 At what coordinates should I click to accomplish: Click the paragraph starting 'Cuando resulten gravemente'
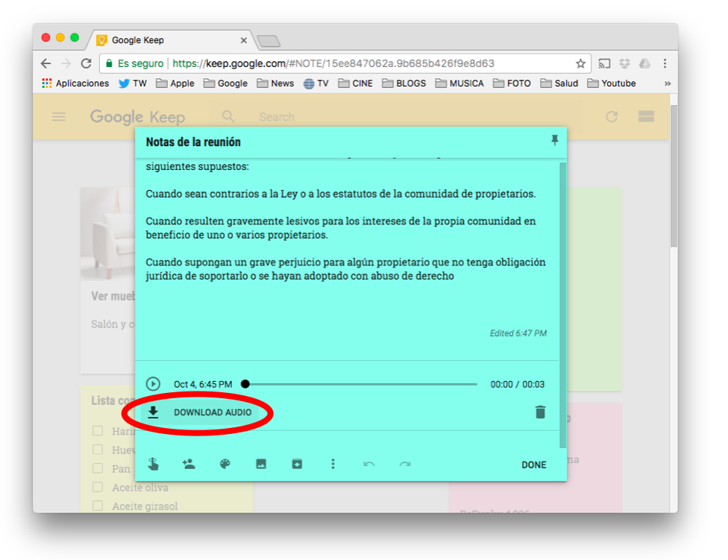(341, 228)
